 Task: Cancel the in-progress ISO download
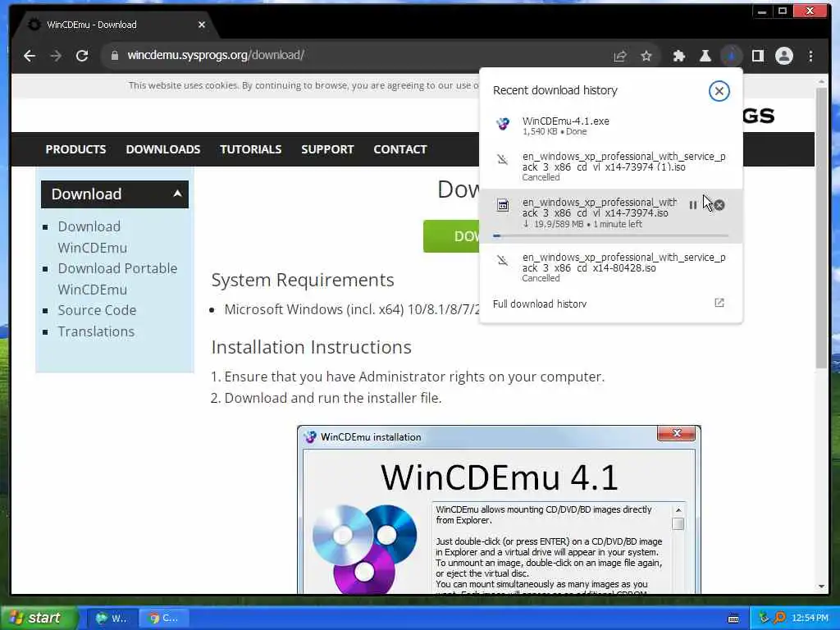(719, 205)
